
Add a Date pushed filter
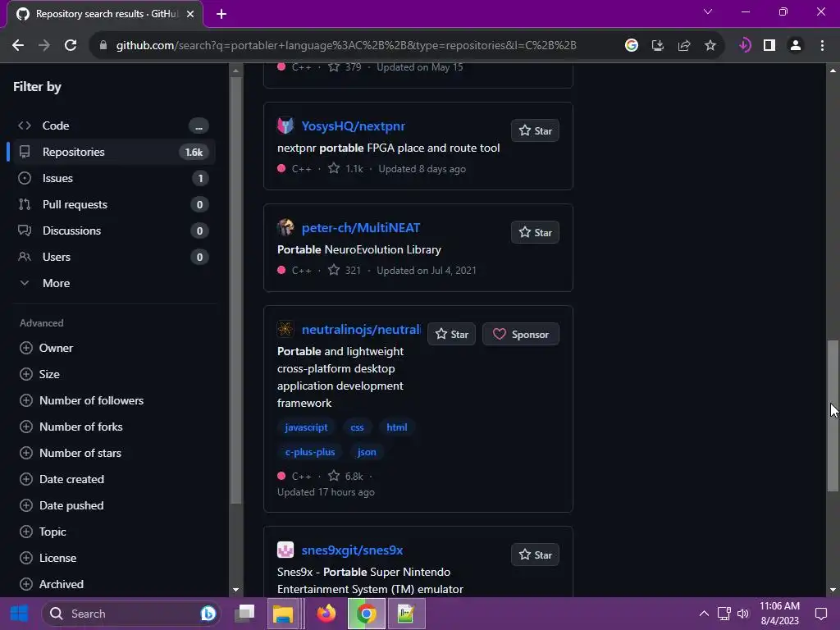(x=62, y=505)
